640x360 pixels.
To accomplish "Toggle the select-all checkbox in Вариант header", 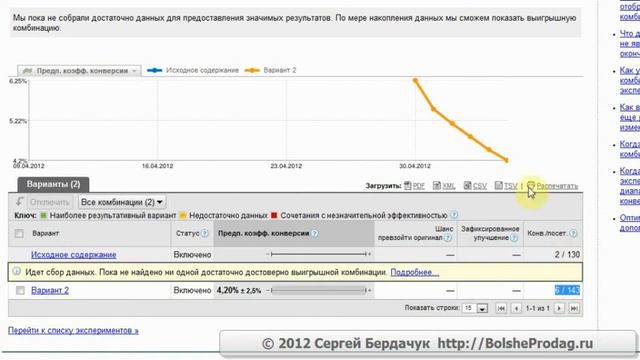I will [x=19, y=233].
